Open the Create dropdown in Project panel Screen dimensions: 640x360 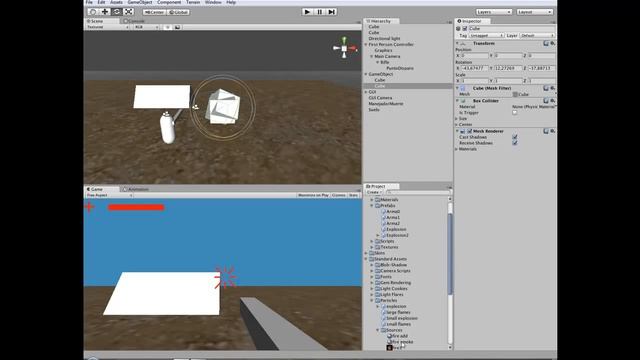tap(373, 192)
